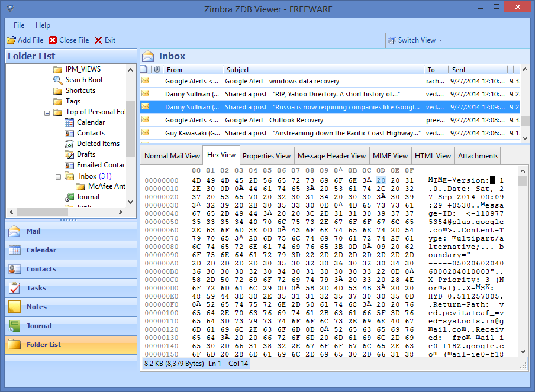Switch to MIME View tab

[391, 156]
